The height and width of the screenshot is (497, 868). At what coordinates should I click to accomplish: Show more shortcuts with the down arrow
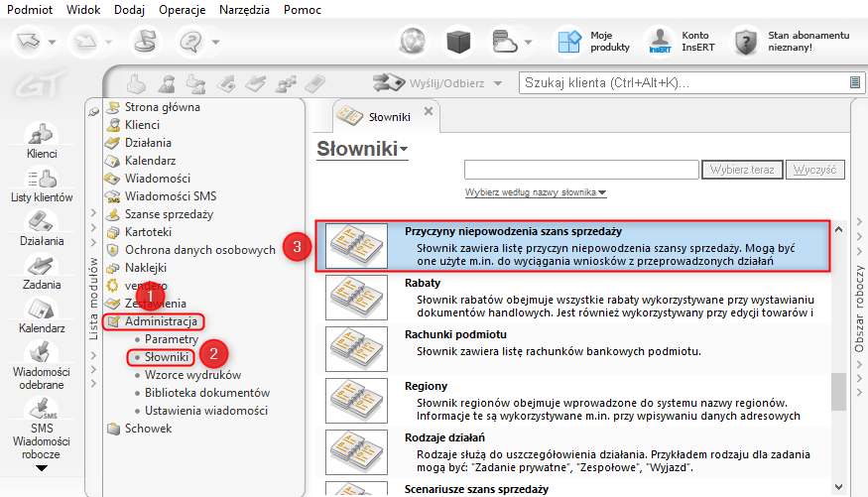tap(42, 468)
